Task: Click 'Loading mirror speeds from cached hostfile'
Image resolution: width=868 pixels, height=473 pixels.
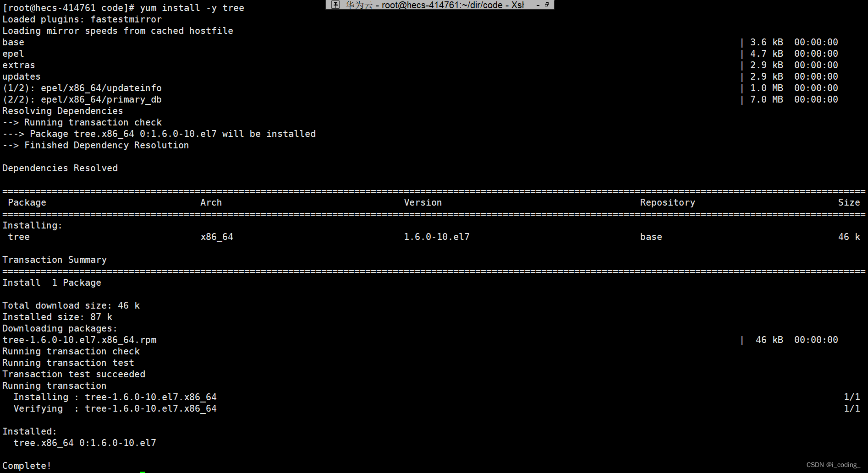Action: click(x=118, y=31)
